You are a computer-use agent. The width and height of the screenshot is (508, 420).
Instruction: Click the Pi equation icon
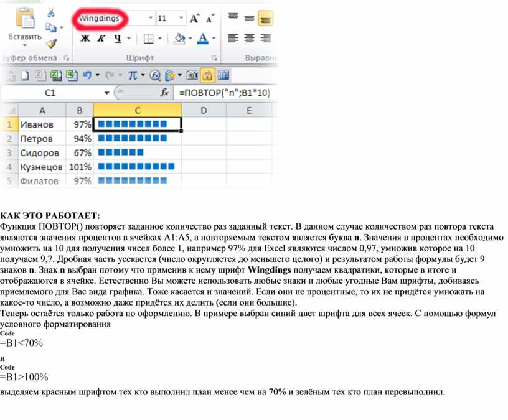point(133,75)
